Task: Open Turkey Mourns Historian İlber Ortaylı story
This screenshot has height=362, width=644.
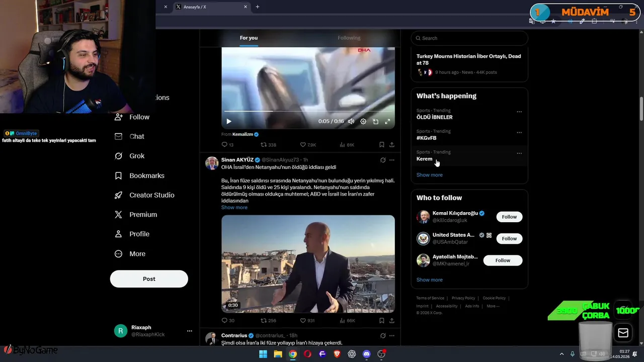Action: [468, 59]
